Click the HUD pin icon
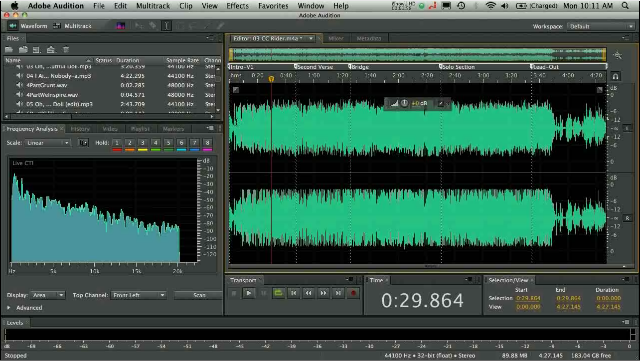The image size is (640, 361). coord(440,104)
